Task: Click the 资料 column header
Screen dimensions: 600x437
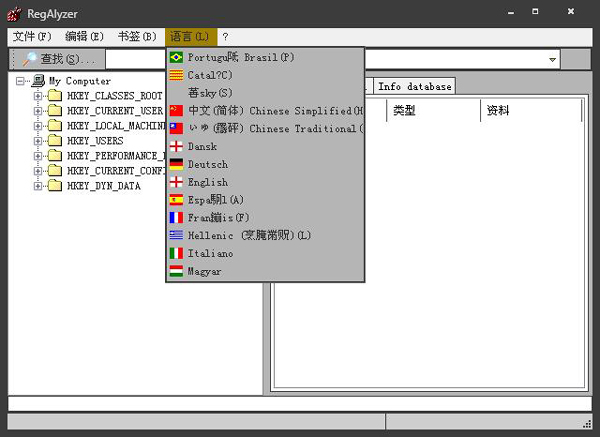Action: [531, 111]
